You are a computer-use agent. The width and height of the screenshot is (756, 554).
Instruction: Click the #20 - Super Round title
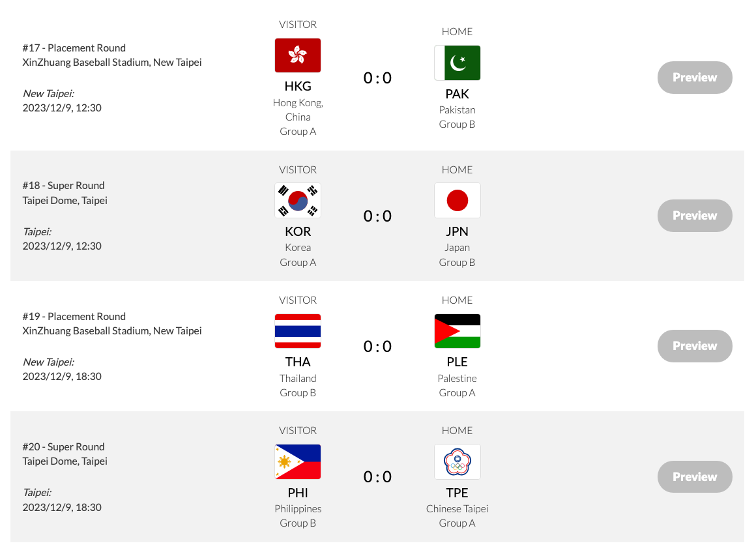point(63,446)
